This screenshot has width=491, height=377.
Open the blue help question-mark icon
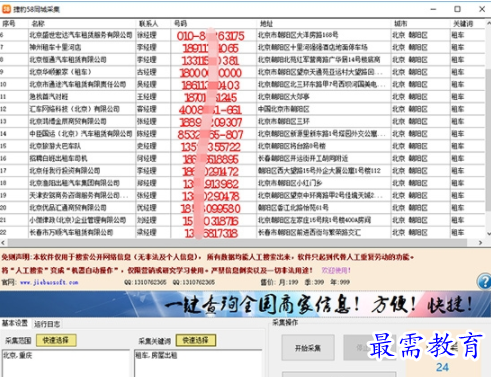click(x=485, y=282)
